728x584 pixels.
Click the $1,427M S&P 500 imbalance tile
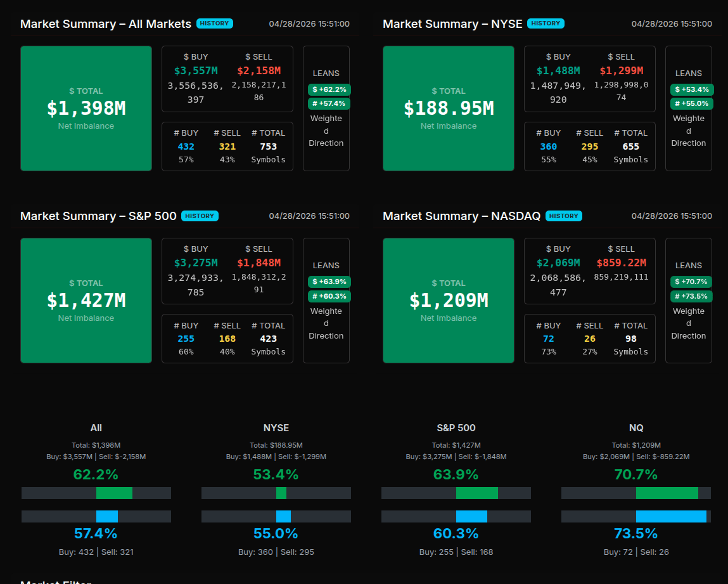[x=86, y=301]
